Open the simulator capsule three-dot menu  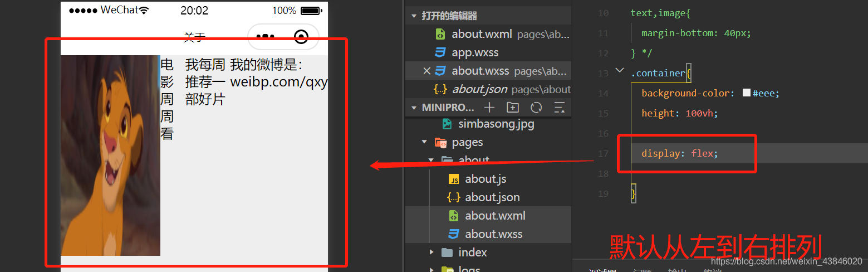pos(266,37)
